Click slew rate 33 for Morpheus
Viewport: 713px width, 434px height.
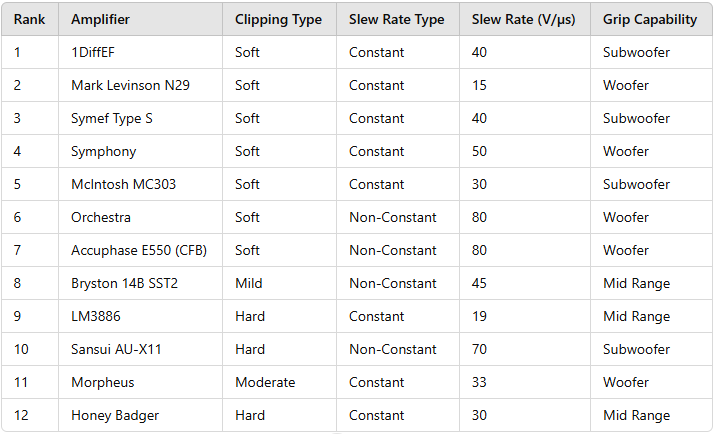(479, 382)
